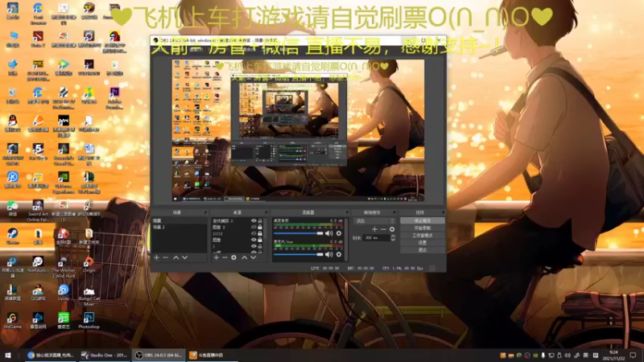The image size is (644, 362).
Task: Move the selected scene up
Action: (x=175, y=257)
